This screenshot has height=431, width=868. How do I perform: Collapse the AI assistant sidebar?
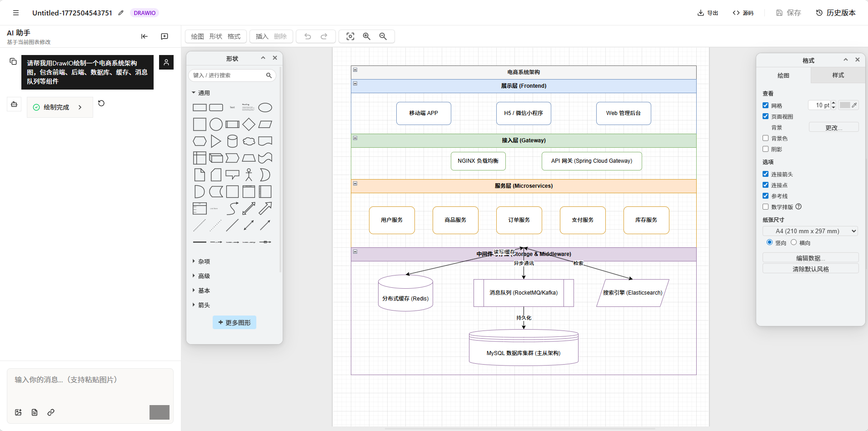pos(145,36)
